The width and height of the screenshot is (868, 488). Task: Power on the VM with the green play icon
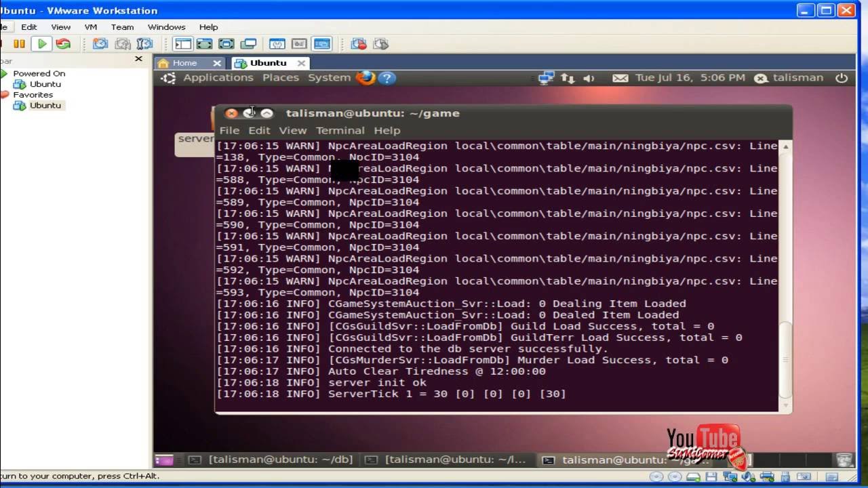coord(42,44)
